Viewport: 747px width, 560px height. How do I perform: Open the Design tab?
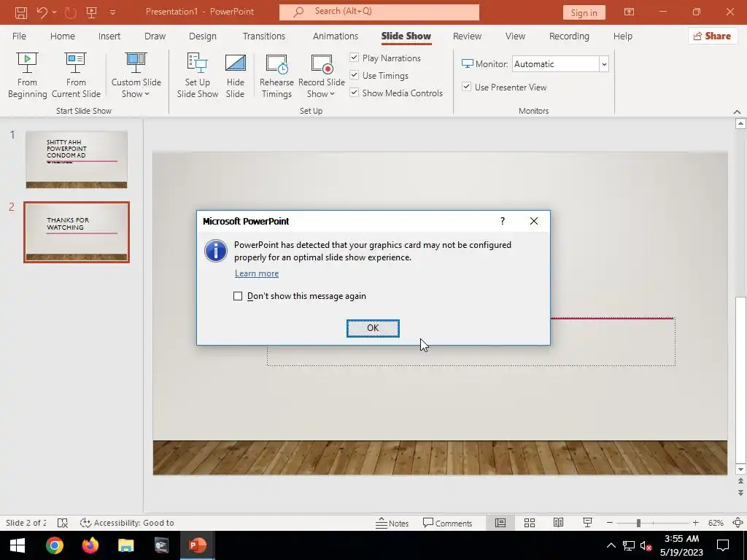[x=203, y=36]
